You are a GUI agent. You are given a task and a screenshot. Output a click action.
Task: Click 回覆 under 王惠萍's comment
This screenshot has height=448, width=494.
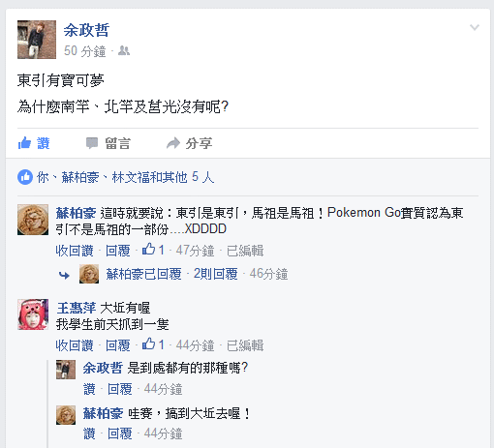(x=118, y=345)
